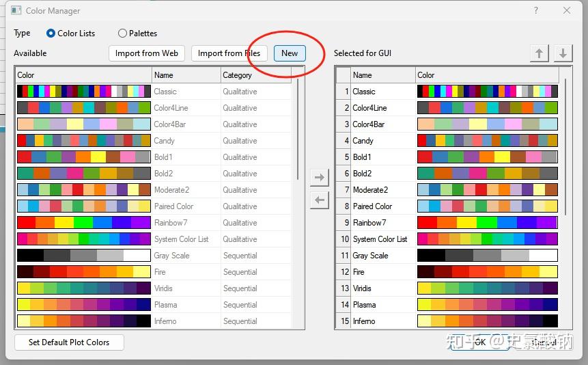Create a New color list
588x365 pixels.
(x=290, y=53)
